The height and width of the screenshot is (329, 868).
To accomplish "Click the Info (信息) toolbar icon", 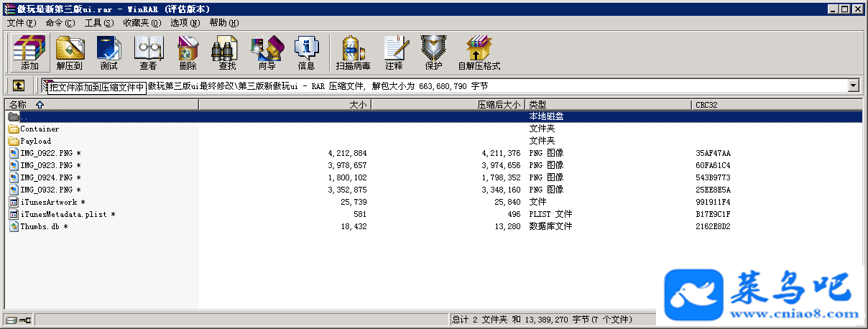I will click(x=306, y=52).
